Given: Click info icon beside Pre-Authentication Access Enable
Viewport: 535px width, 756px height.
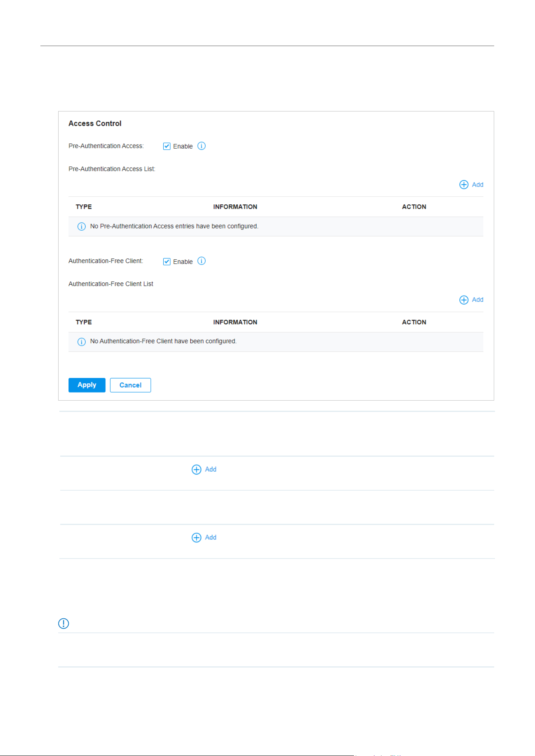Looking at the screenshot, I should point(202,146).
